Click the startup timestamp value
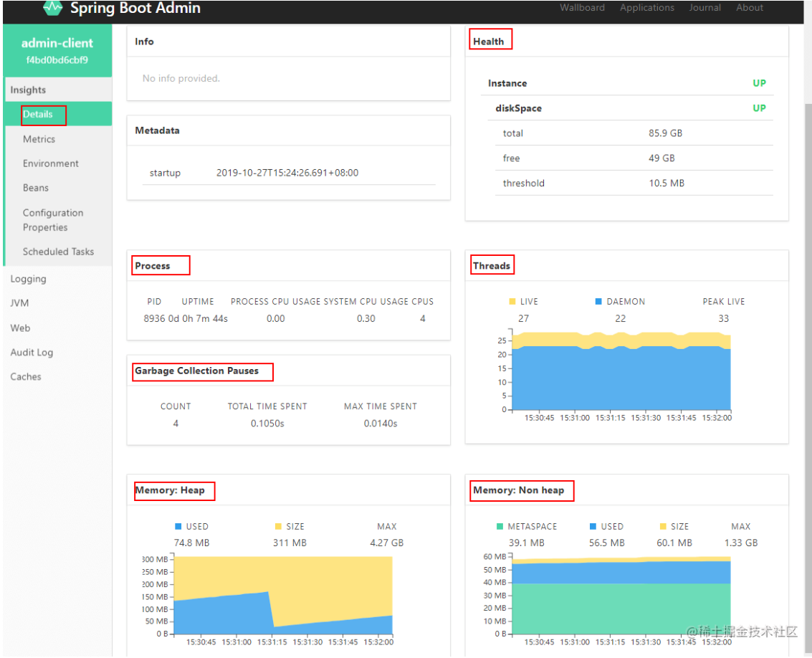 [287, 173]
